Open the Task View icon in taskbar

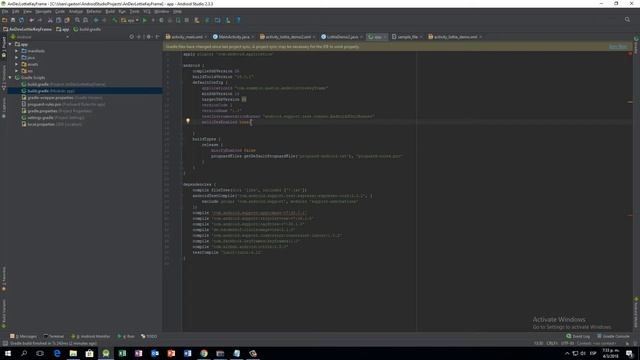pyautogui.click(x=40, y=353)
